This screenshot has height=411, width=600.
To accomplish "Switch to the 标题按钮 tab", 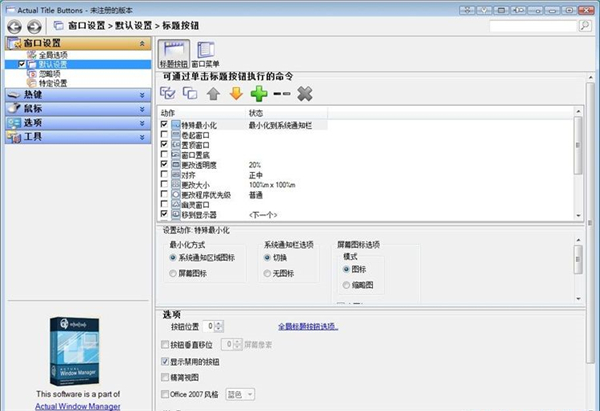I will coord(174,54).
